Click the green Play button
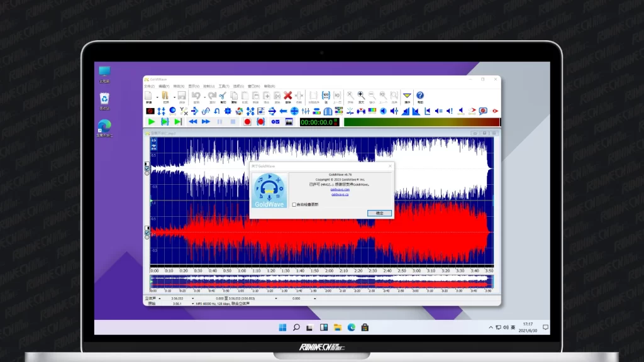Viewport: 644px width, 362px height. (152, 121)
